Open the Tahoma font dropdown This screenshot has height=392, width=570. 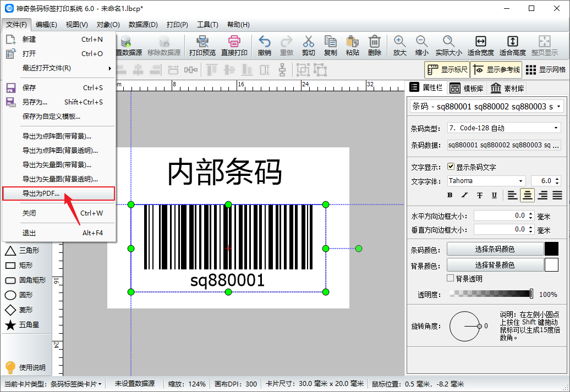point(486,180)
